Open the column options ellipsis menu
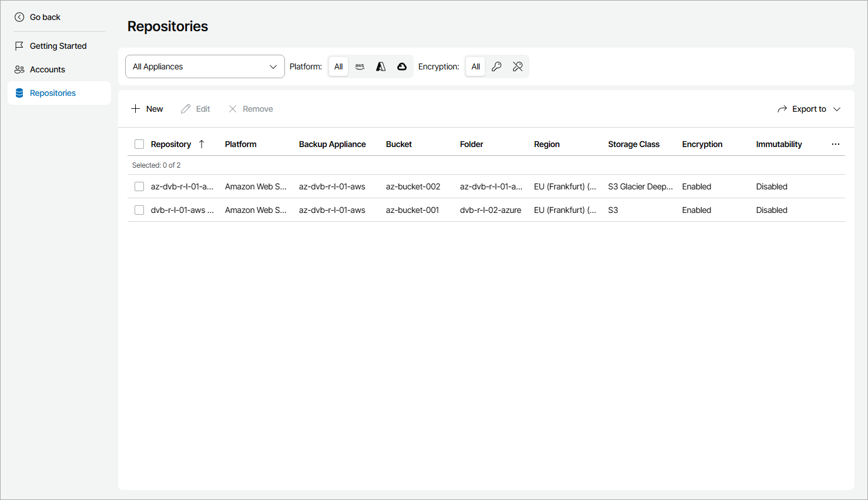The image size is (868, 500). 836,144
